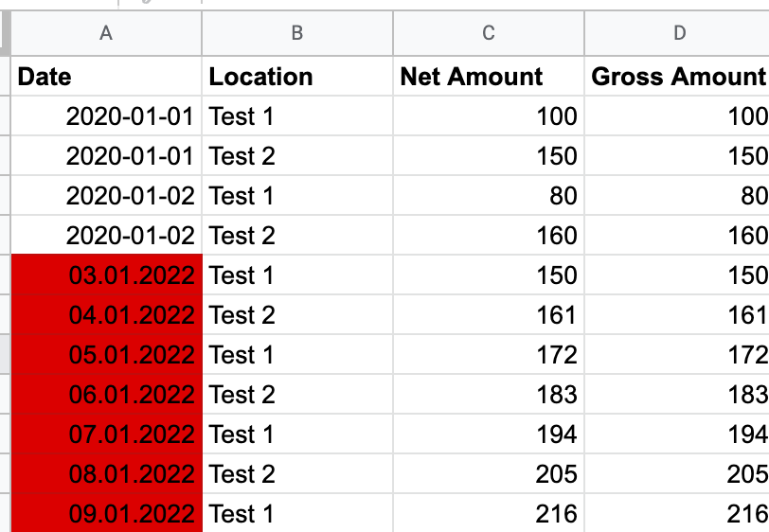Click "Test 1" in the 07.01.2022 row

[297, 434]
